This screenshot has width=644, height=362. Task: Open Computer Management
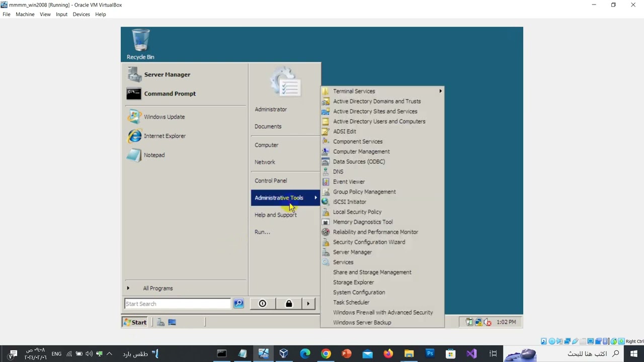tap(382, 151)
